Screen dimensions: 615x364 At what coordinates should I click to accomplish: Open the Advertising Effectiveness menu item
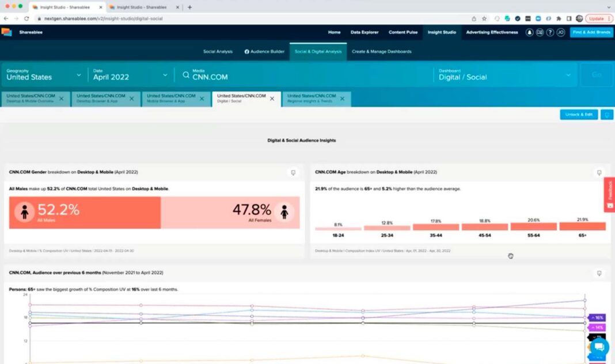[492, 32]
